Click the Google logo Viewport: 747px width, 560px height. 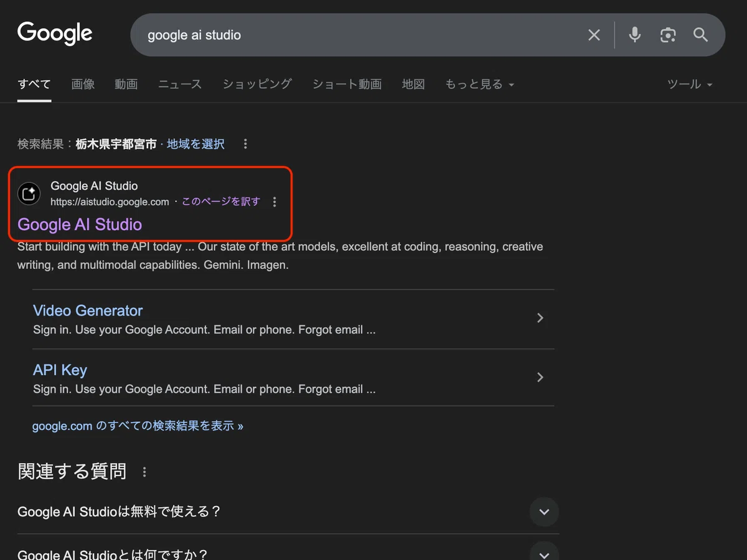[55, 34]
